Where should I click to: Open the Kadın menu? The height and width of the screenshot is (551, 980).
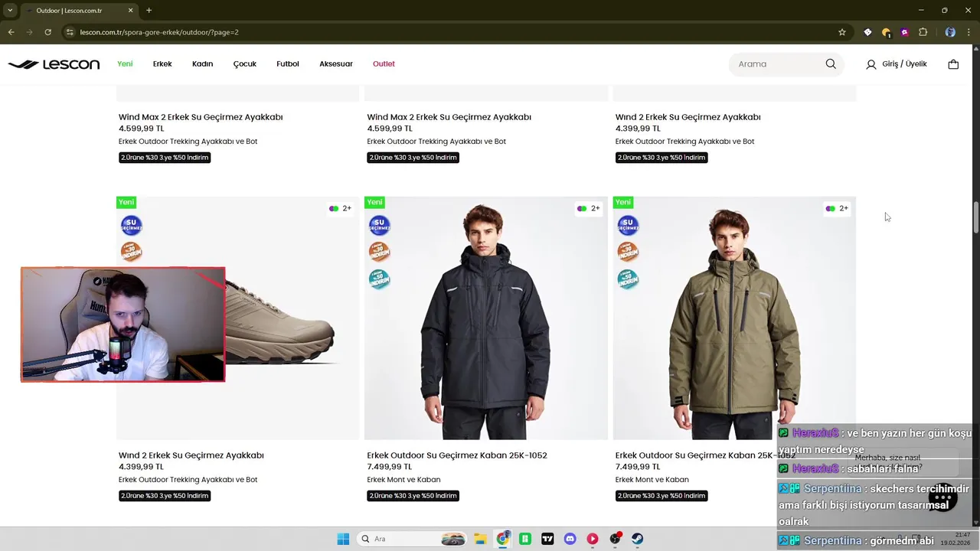(x=202, y=64)
